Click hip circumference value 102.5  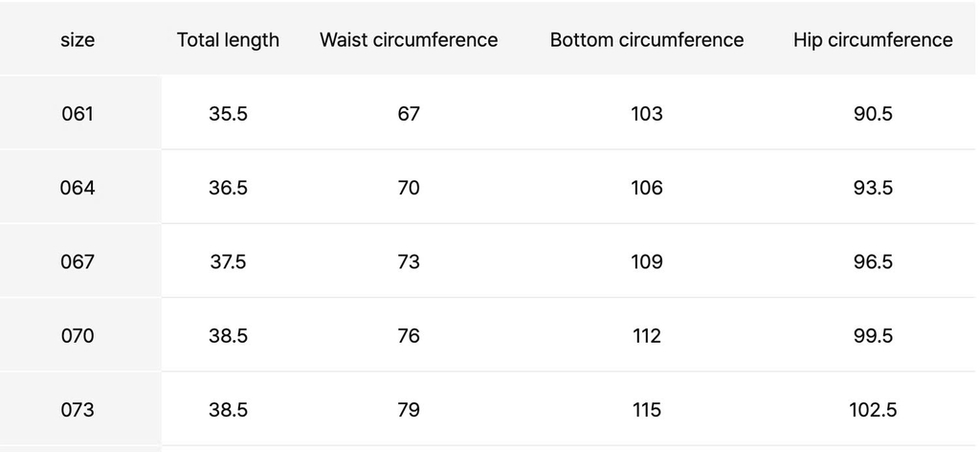click(873, 410)
